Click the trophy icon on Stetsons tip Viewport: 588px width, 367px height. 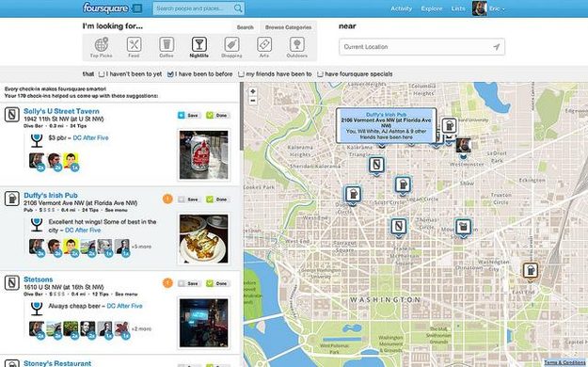37,309
